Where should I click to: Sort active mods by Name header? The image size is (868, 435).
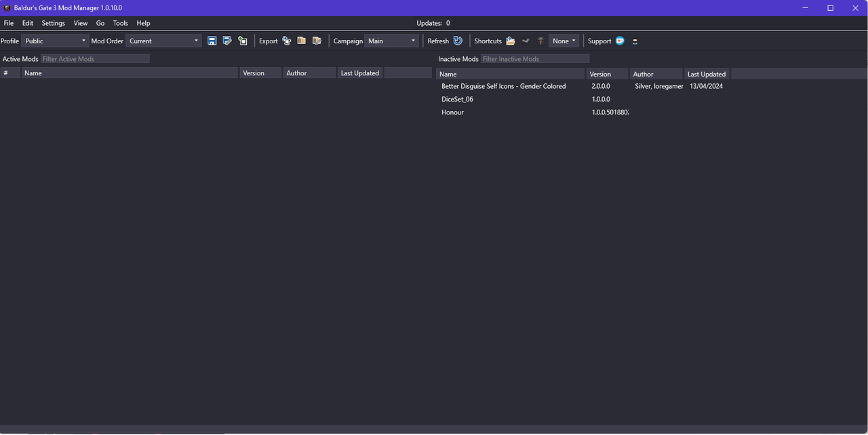tap(130, 73)
